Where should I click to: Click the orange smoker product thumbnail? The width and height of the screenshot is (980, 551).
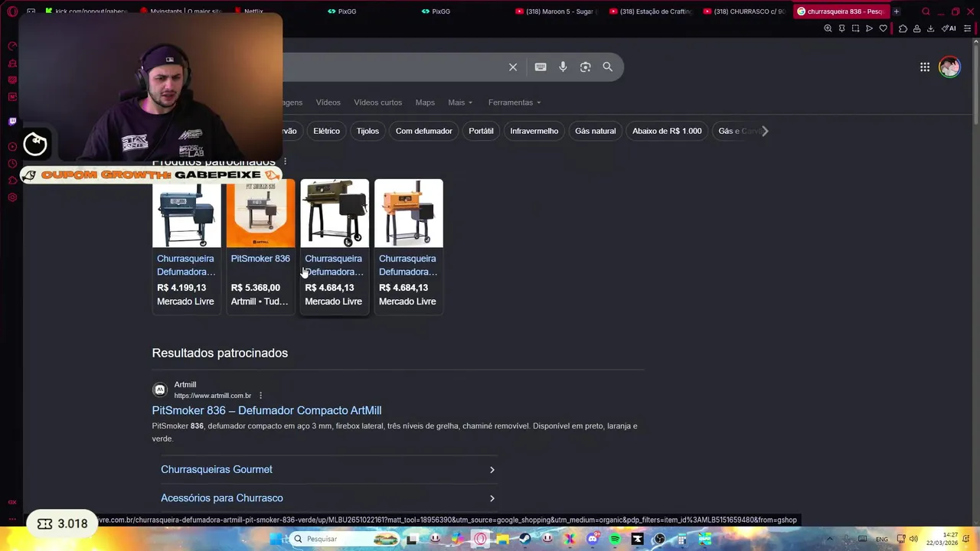click(409, 214)
